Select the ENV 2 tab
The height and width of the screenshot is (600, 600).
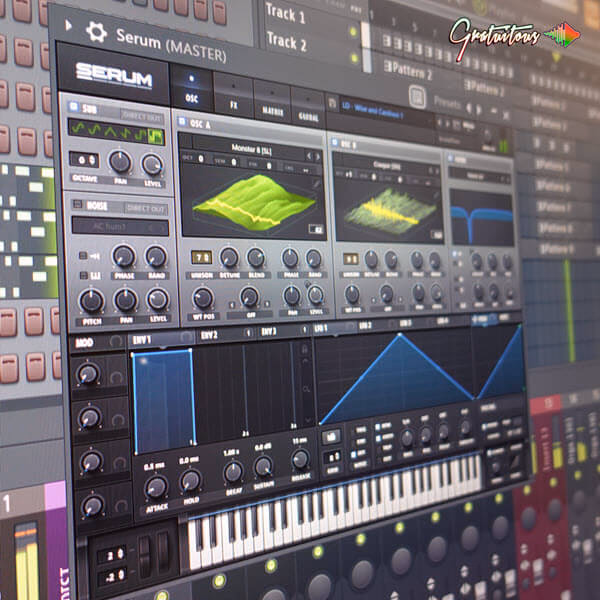pyautogui.click(x=227, y=334)
